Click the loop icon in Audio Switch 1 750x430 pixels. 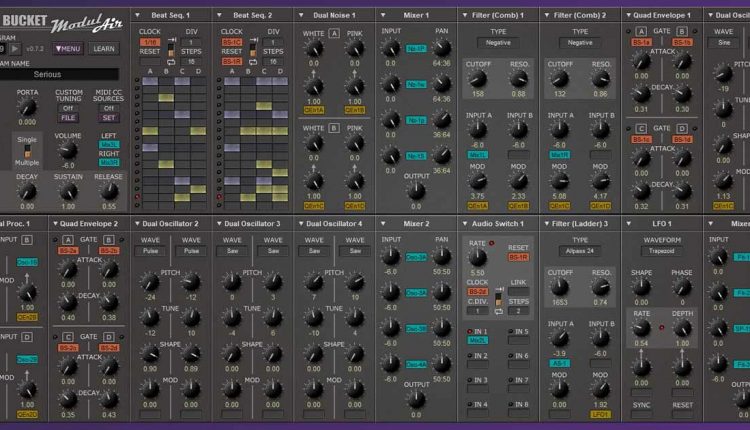(498, 311)
